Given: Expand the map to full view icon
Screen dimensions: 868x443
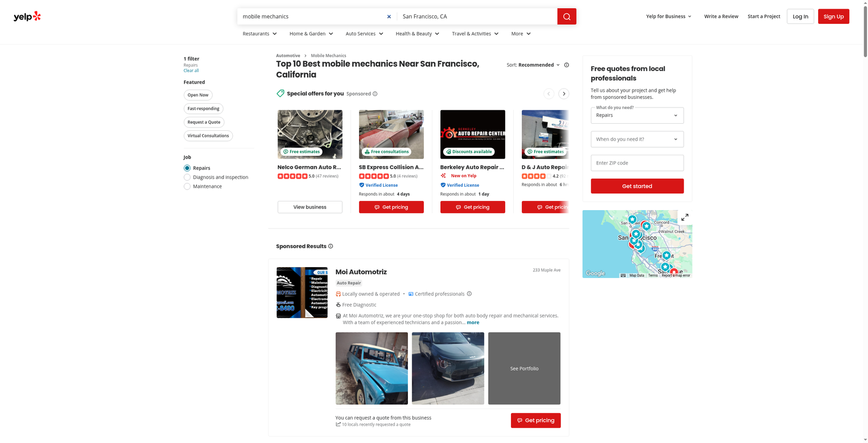Looking at the screenshot, I should click(x=685, y=217).
